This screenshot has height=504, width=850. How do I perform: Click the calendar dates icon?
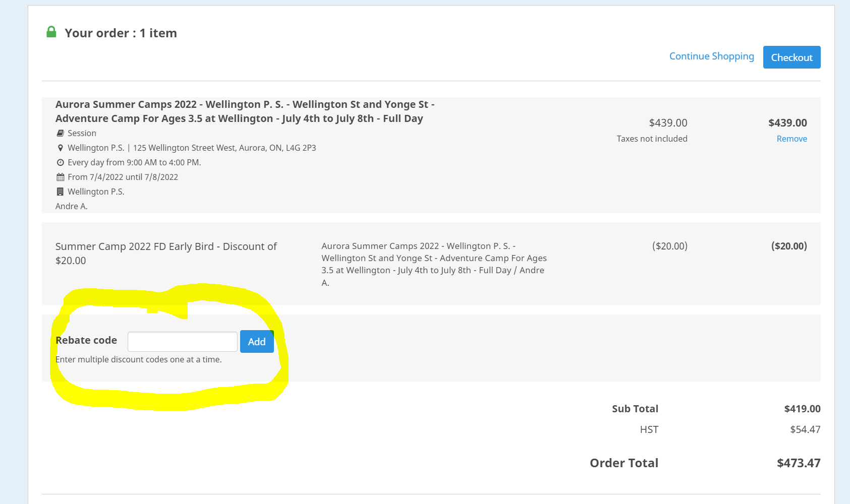60,177
